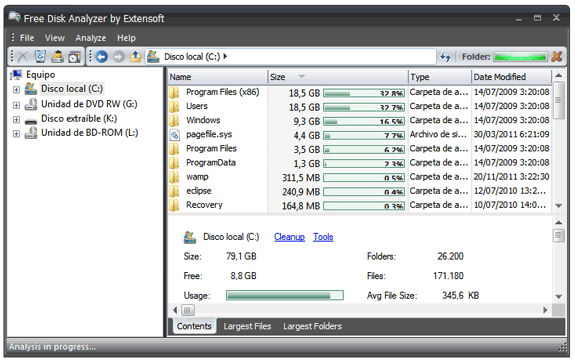The width and height of the screenshot is (575, 363).
Task: Click the green Folder progress bar
Action: pyautogui.click(x=520, y=57)
